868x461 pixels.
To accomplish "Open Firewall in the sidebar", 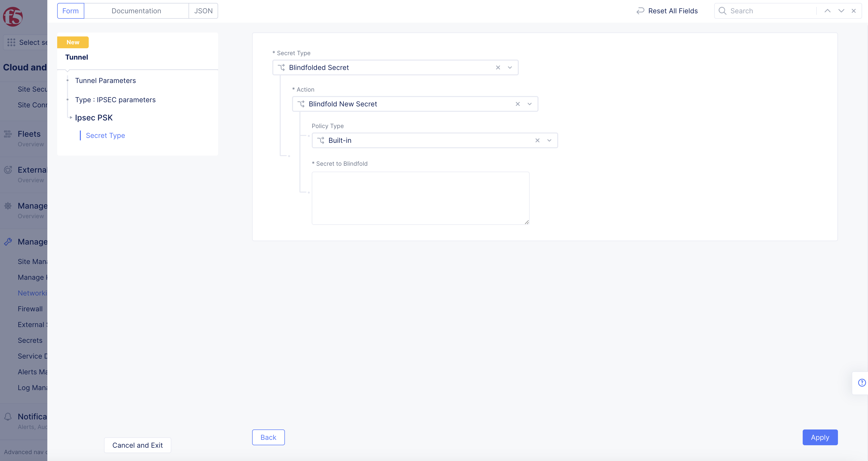I will [30, 309].
